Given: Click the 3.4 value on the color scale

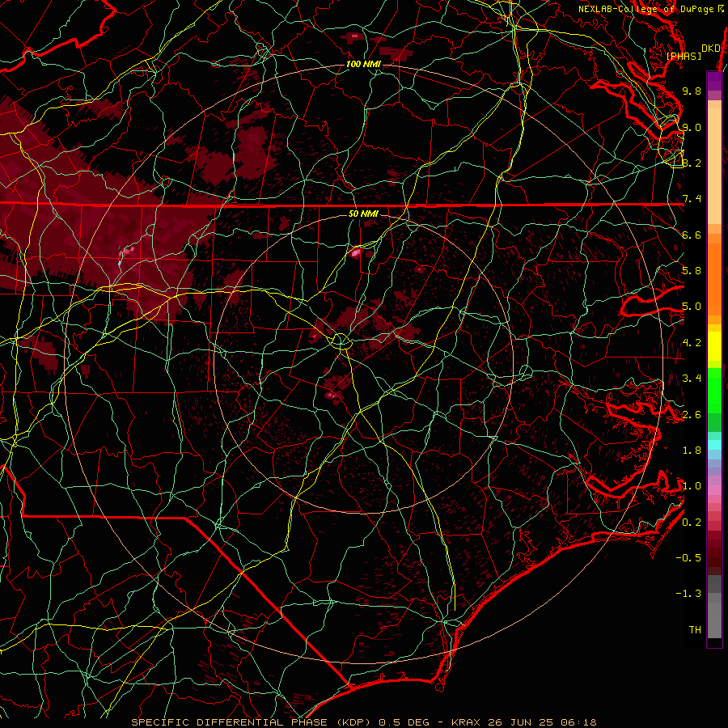Looking at the screenshot, I should (692, 379).
